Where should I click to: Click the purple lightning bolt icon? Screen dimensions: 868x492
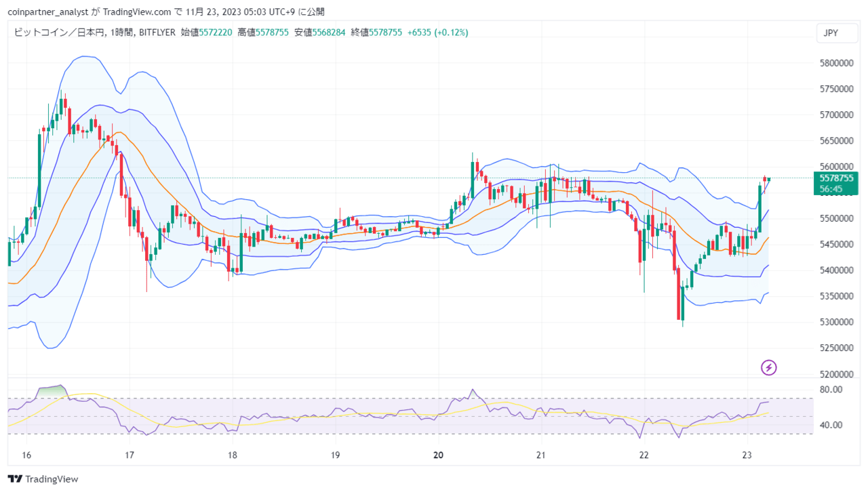(x=769, y=367)
